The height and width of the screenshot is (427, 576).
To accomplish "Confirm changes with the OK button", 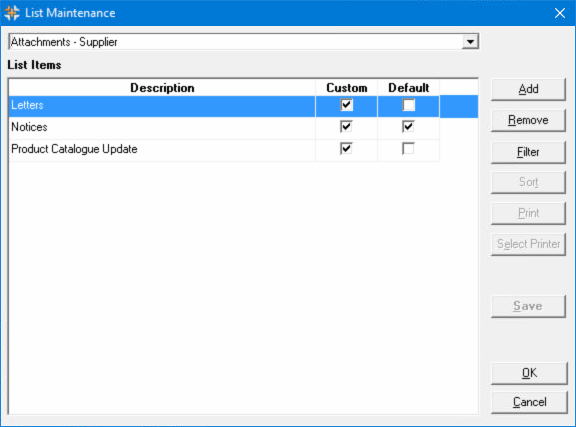I will click(x=529, y=373).
